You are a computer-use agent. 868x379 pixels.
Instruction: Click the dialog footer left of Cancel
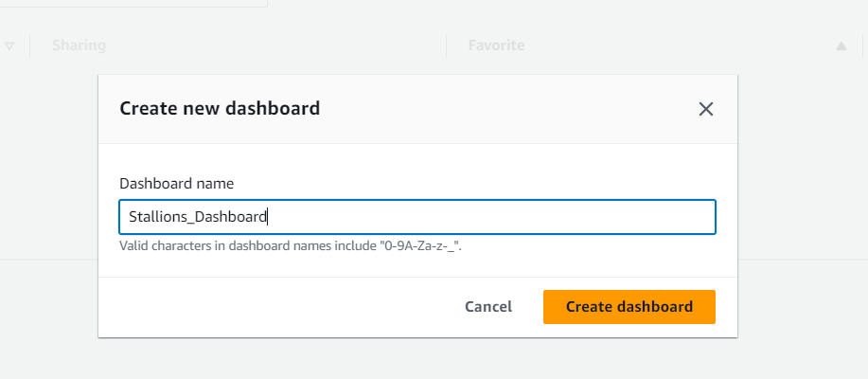tap(276, 307)
